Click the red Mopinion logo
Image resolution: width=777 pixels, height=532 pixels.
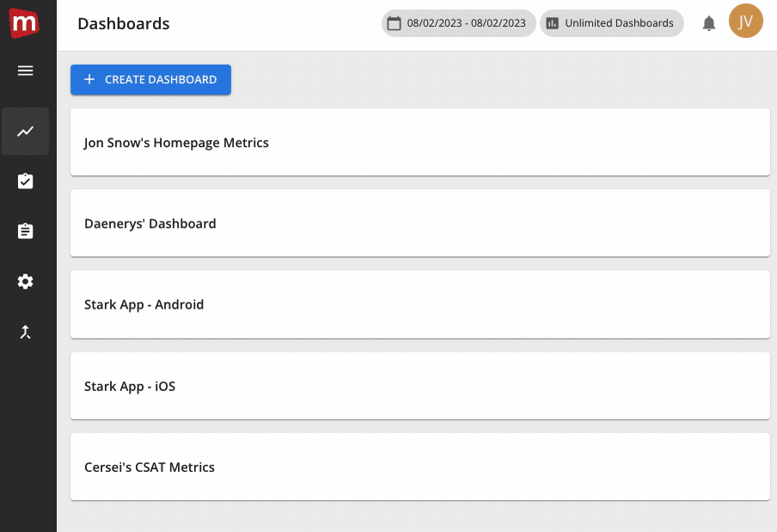tap(24, 22)
